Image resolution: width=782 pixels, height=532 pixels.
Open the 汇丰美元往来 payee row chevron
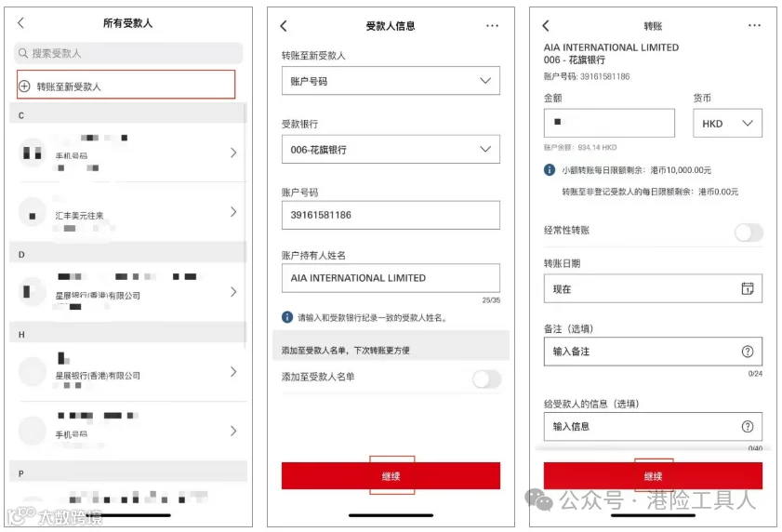(233, 212)
